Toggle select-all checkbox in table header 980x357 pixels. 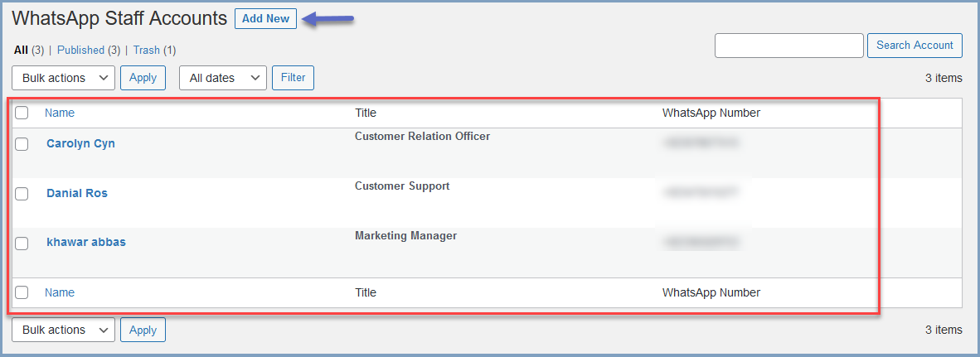coord(22,113)
